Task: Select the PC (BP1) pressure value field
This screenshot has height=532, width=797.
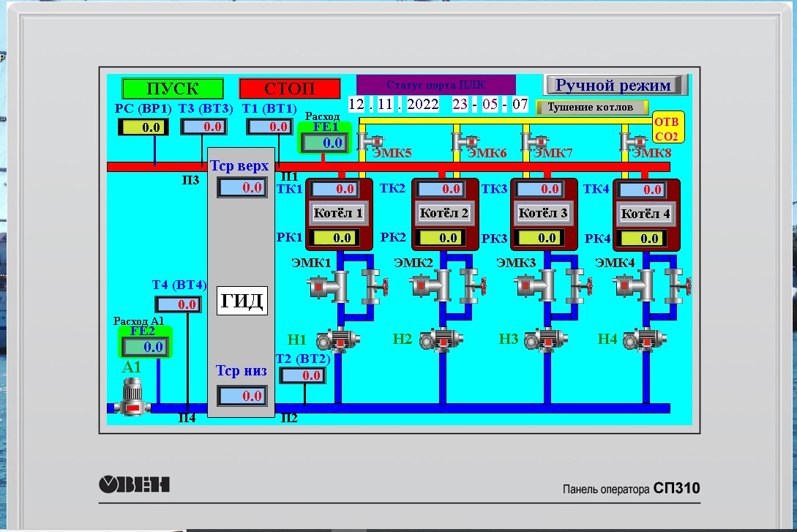Action: click(143, 127)
